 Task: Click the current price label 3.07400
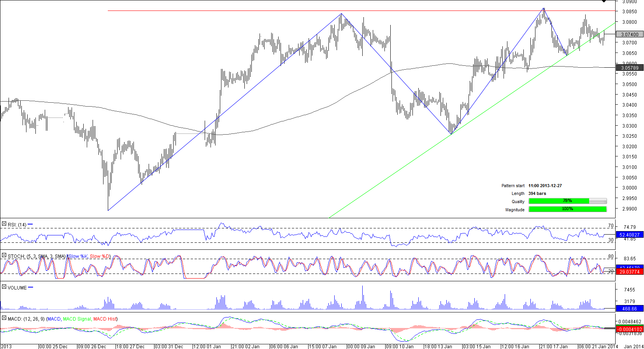point(630,35)
